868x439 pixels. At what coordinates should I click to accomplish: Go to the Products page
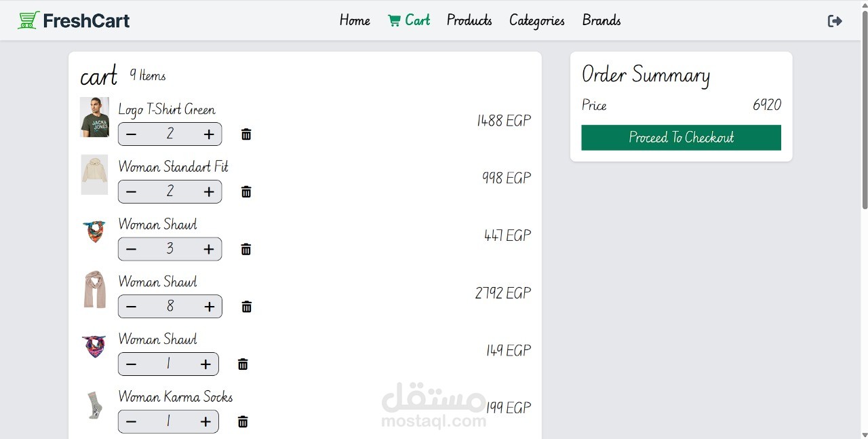coord(469,20)
